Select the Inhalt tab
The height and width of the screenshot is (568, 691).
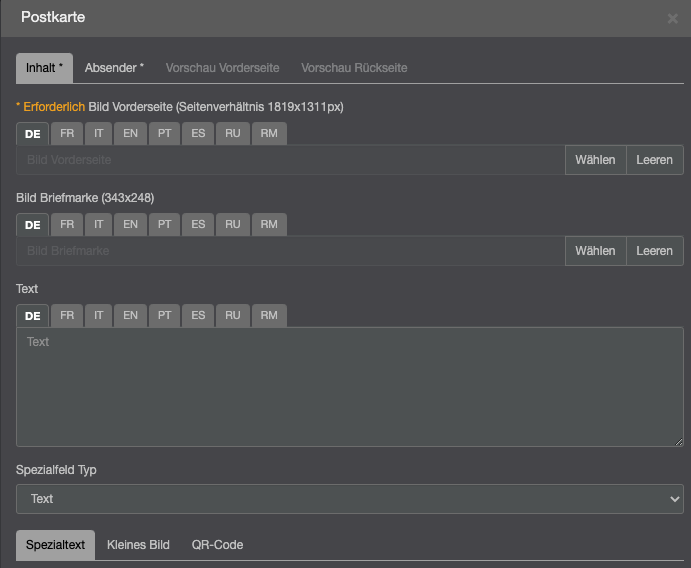[44, 68]
